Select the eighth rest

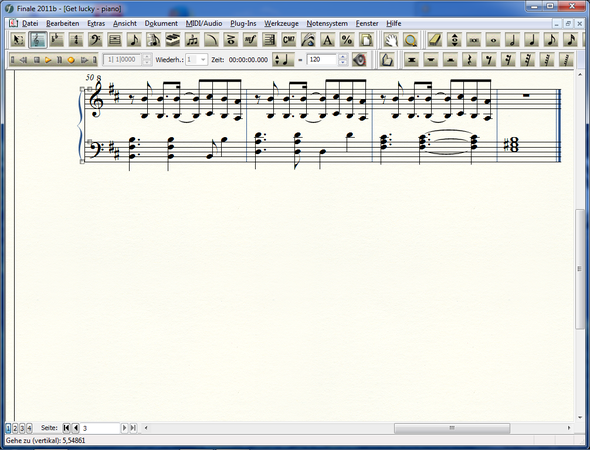click(x=489, y=60)
